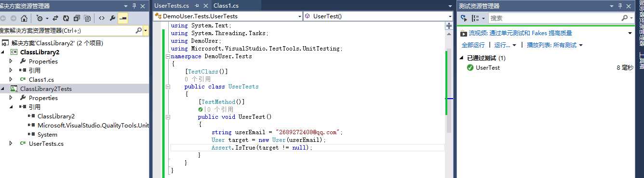
Task: Expand UserTests.cs node in Solution Explorer
Action: tap(11, 143)
